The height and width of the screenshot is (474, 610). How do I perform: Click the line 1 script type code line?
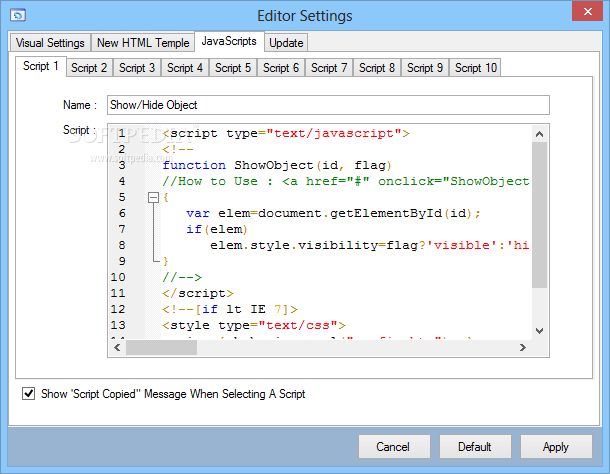[x=286, y=133]
